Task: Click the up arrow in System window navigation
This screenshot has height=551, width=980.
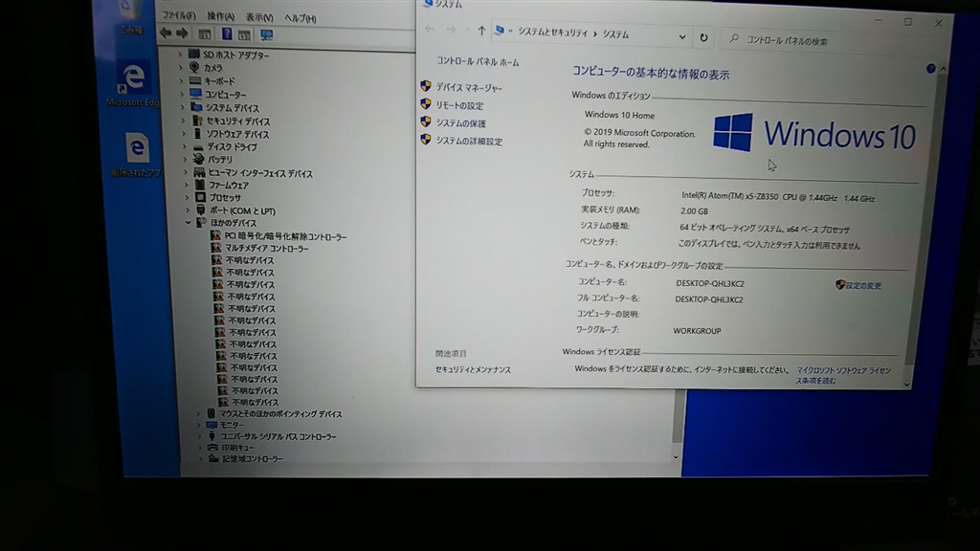Action: [x=481, y=31]
